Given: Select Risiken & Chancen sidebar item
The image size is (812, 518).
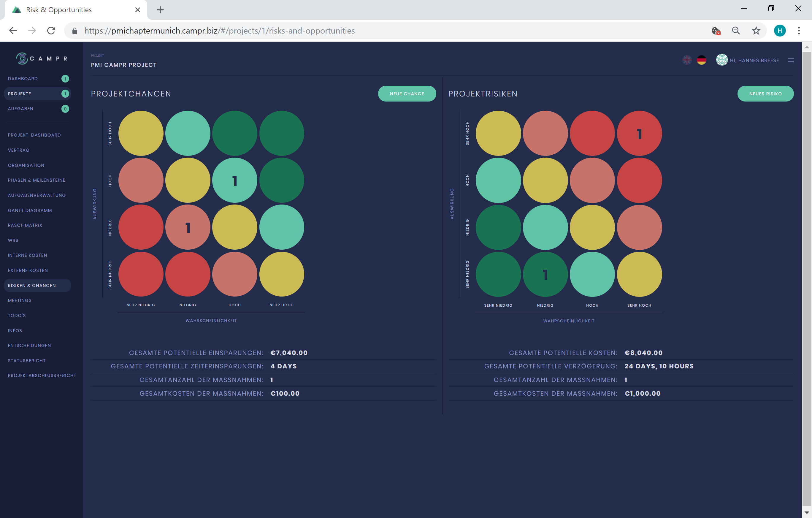Looking at the screenshot, I should (37, 285).
